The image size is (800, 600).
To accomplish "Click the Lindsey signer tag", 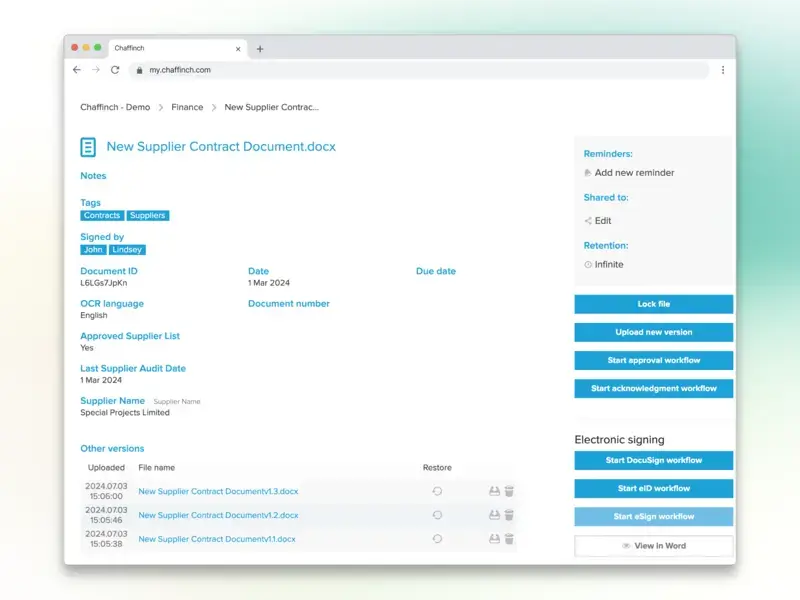I will click(127, 250).
